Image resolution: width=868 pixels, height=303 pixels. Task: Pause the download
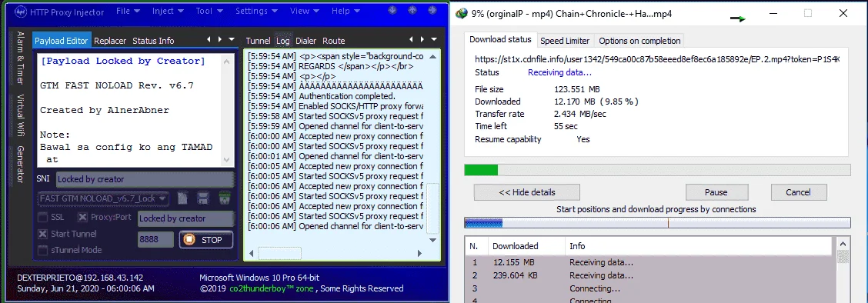point(716,192)
